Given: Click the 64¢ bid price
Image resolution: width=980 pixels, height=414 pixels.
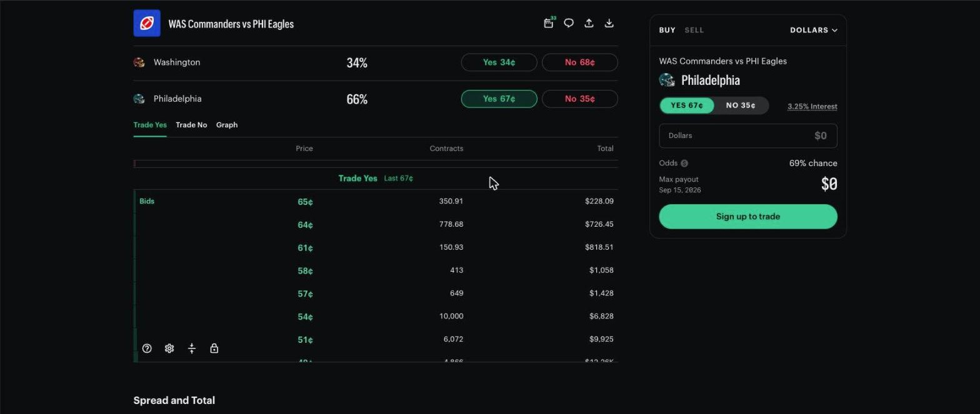Looking at the screenshot, I should 305,225.
